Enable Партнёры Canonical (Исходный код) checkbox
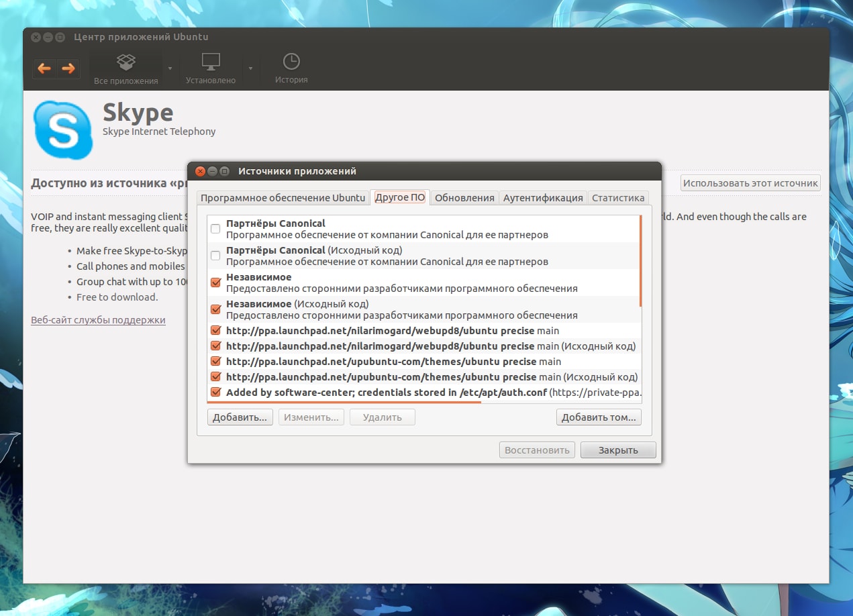The image size is (853, 616). tap(215, 256)
